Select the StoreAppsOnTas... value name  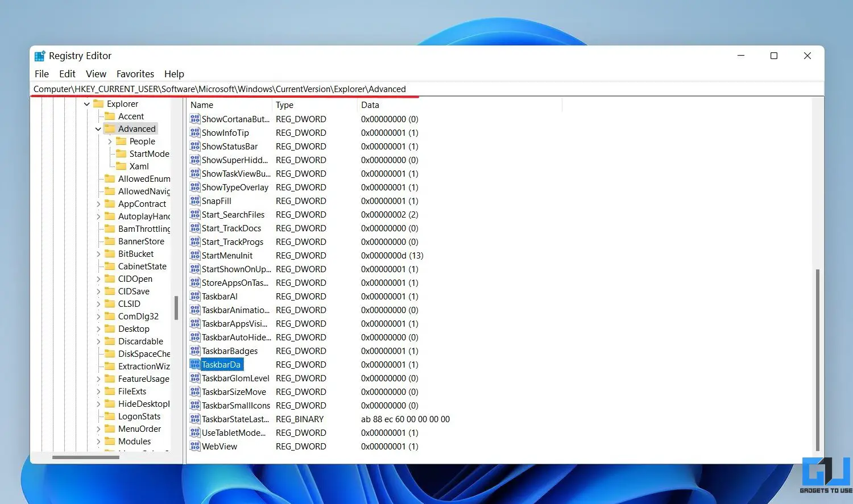(x=235, y=282)
